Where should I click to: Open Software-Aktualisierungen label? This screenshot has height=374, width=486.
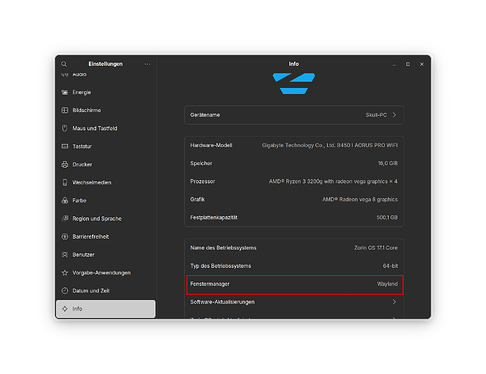coord(222,302)
